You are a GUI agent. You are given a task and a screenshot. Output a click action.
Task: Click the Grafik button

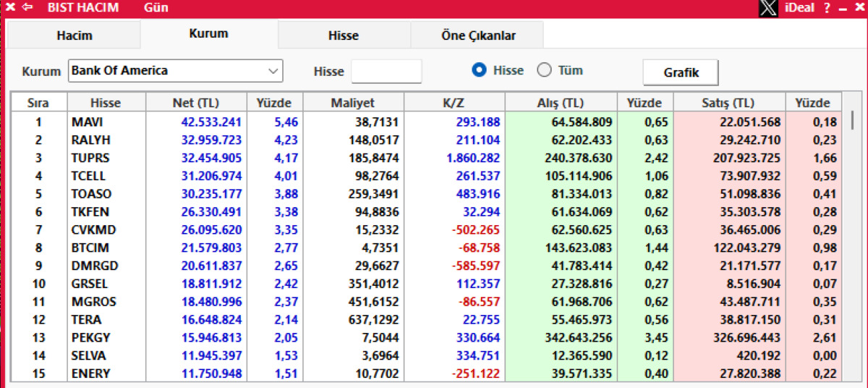pos(681,72)
